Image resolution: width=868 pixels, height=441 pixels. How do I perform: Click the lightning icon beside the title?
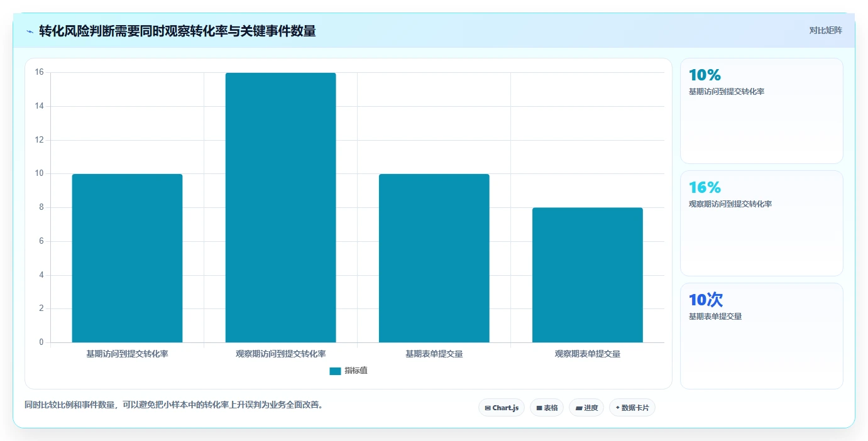pos(30,31)
